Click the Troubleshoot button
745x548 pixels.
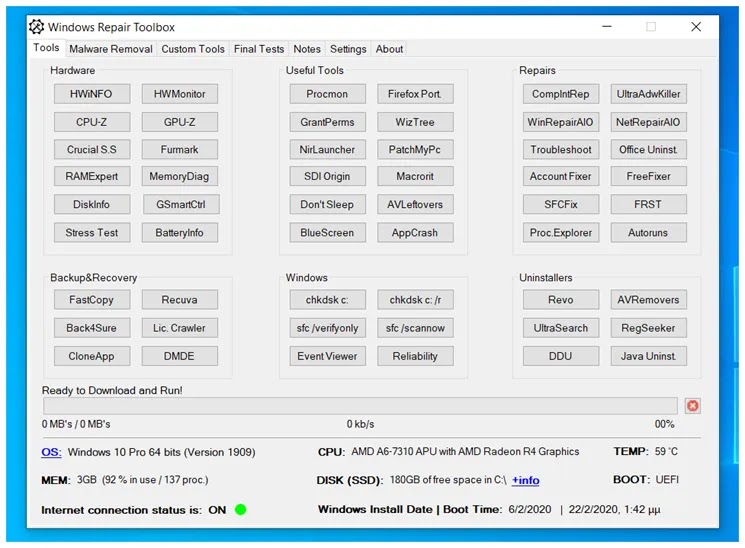point(561,150)
